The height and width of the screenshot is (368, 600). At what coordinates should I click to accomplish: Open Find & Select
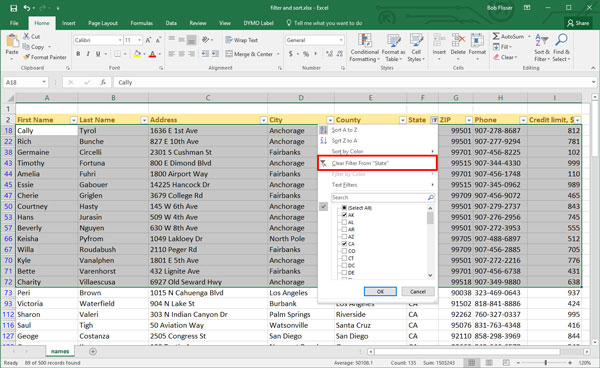click(x=561, y=48)
